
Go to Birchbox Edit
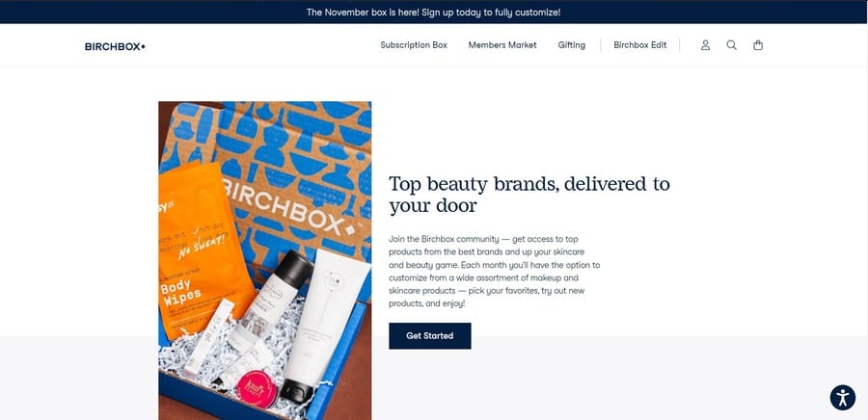point(640,45)
